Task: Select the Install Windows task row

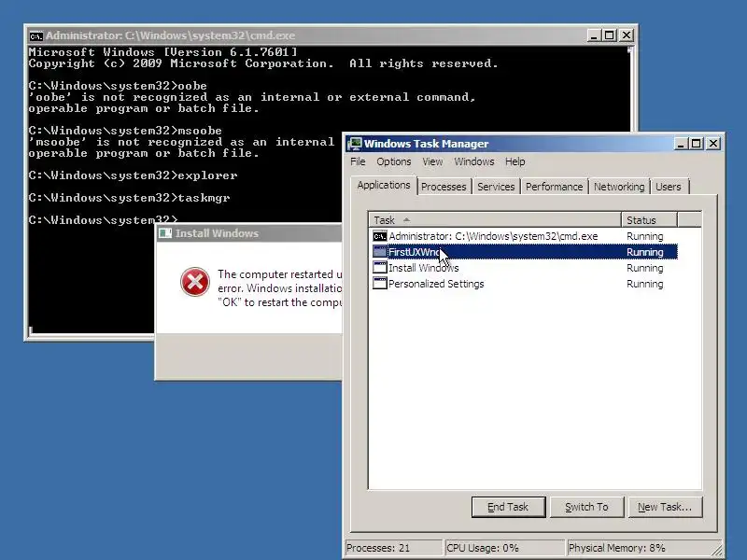Action: click(x=525, y=268)
